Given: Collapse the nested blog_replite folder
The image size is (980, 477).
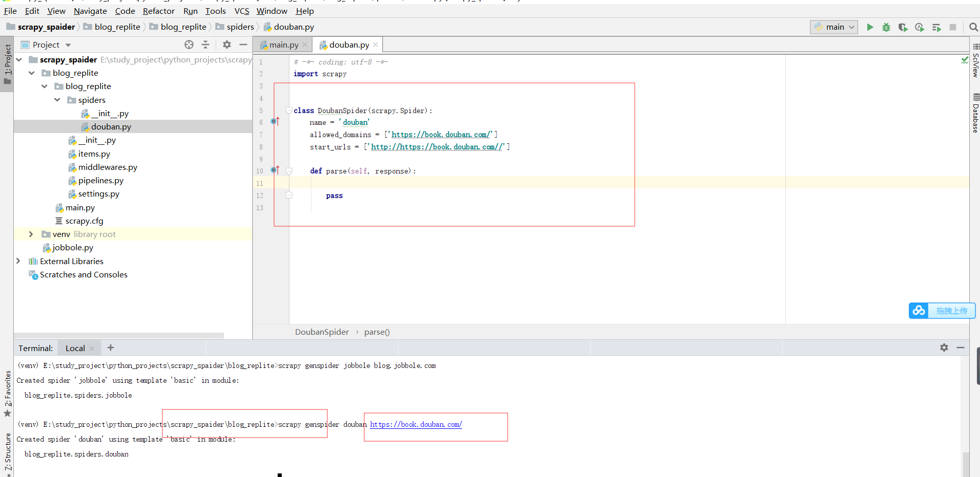Looking at the screenshot, I should 45,86.
